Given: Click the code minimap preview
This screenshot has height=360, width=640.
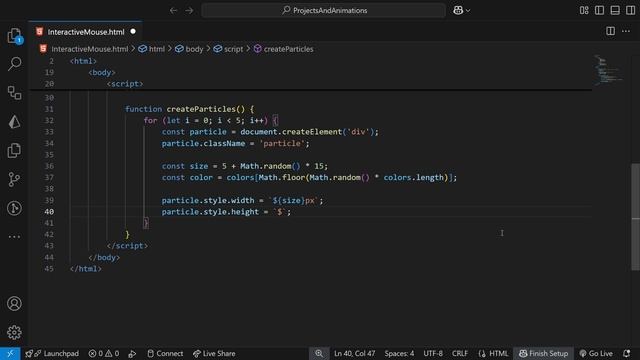Looking at the screenshot, I should pos(607,70).
